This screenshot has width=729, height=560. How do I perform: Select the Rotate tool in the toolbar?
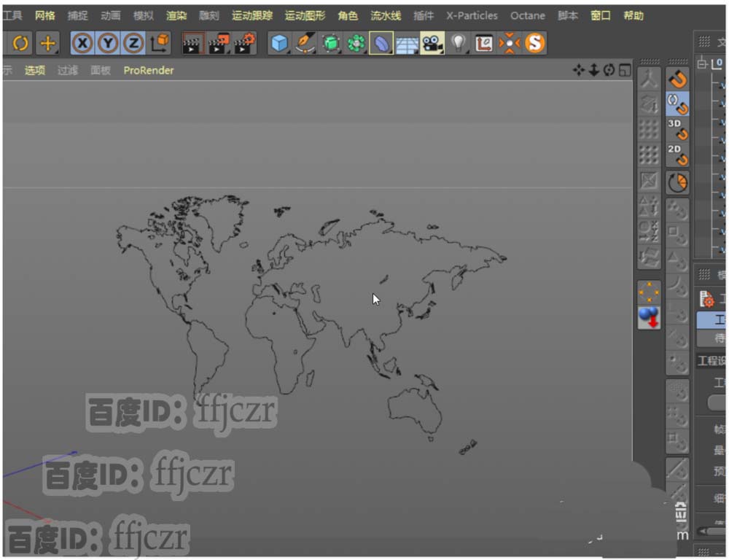pyautogui.click(x=20, y=43)
